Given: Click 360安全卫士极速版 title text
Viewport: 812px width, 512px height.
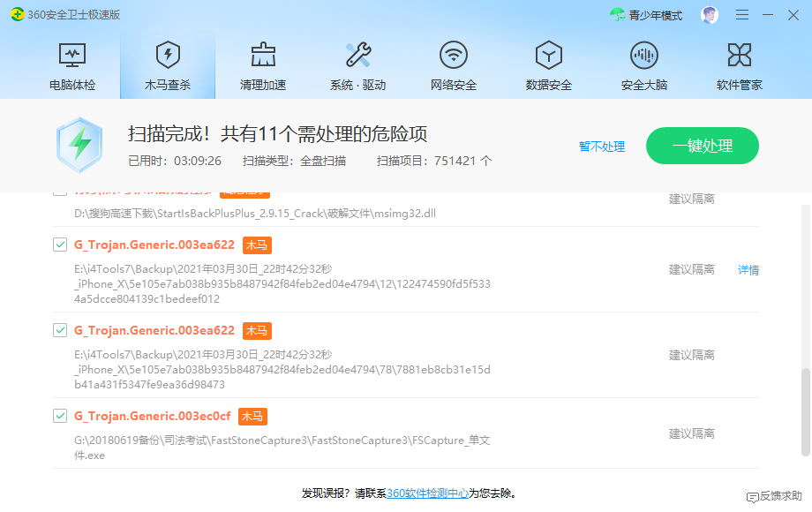Looking at the screenshot, I should 73,14.
